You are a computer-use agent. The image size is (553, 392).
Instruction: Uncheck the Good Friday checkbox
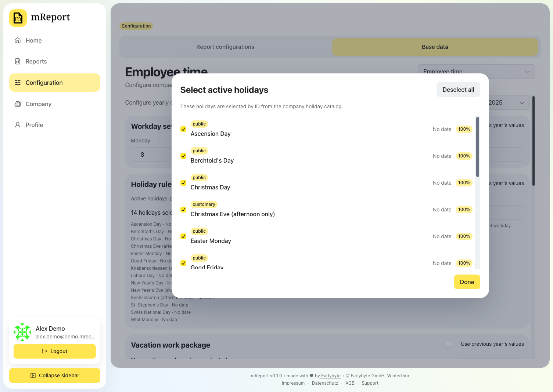point(183,263)
